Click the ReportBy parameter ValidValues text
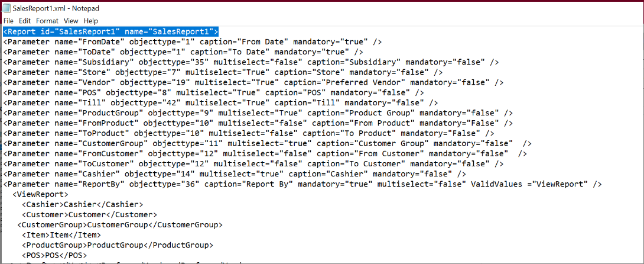 pos(528,184)
